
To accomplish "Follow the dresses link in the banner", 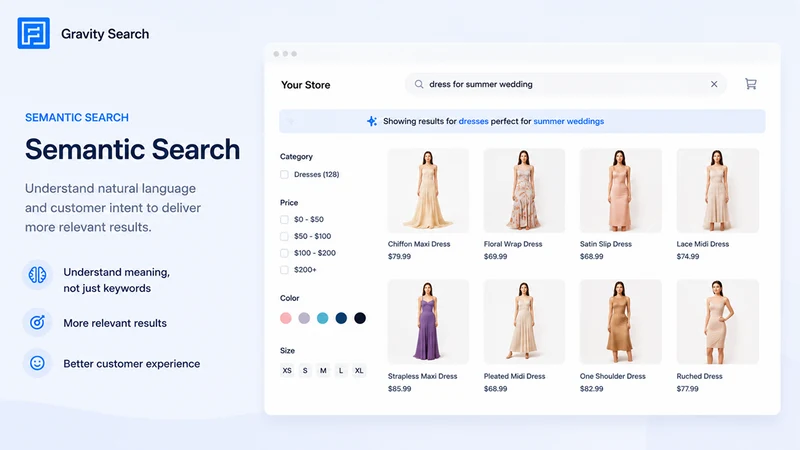I will [x=473, y=121].
